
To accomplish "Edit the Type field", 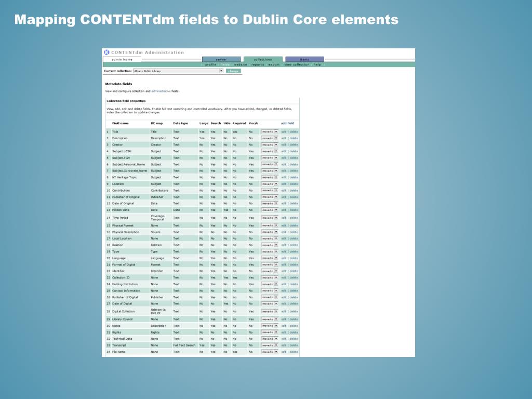I will pos(284,252).
